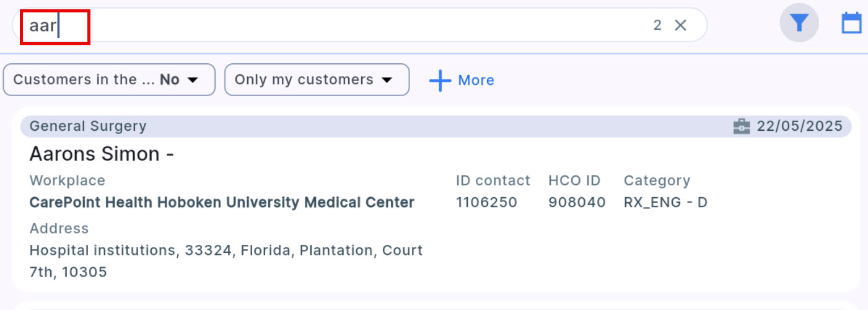This screenshot has height=310, width=868.
Task: Click the result count "2" in the search bar
Action: [x=657, y=25]
